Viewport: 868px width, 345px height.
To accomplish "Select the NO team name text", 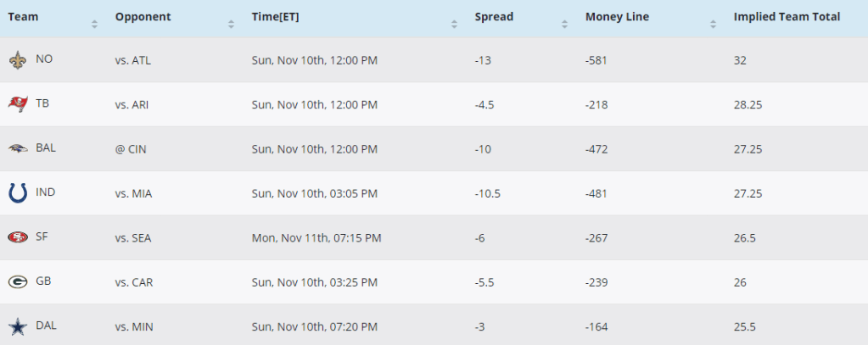I will [44, 59].
